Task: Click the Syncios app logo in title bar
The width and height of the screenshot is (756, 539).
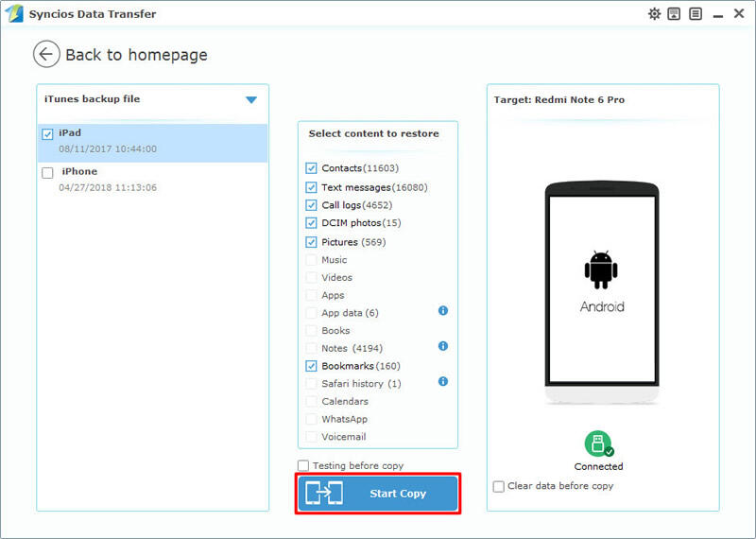Action: click(x=14, y=14)
